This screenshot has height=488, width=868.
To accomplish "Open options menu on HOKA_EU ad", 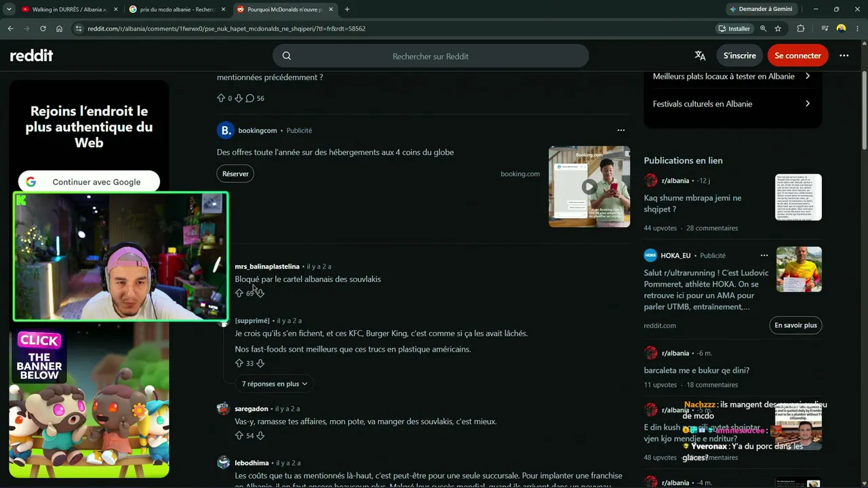I will (x=764, y=256).
